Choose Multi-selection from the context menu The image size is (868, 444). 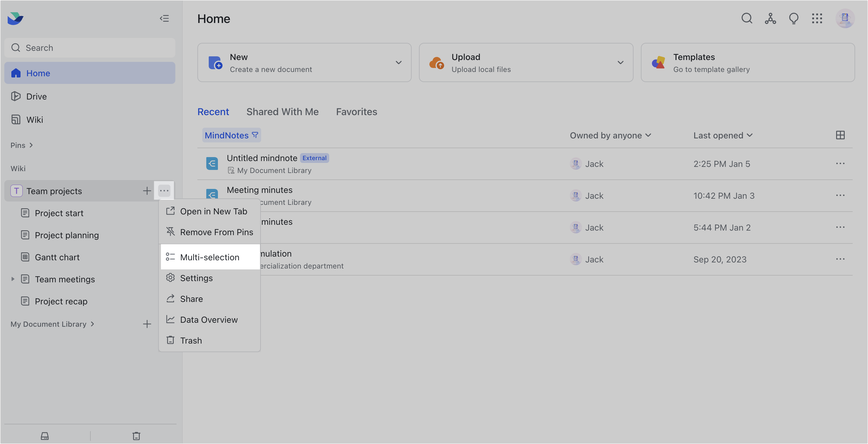[x=209, y=257]
